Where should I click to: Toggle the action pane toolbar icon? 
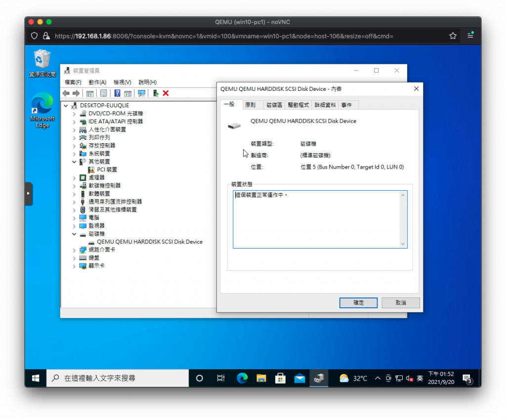[128, 93]
